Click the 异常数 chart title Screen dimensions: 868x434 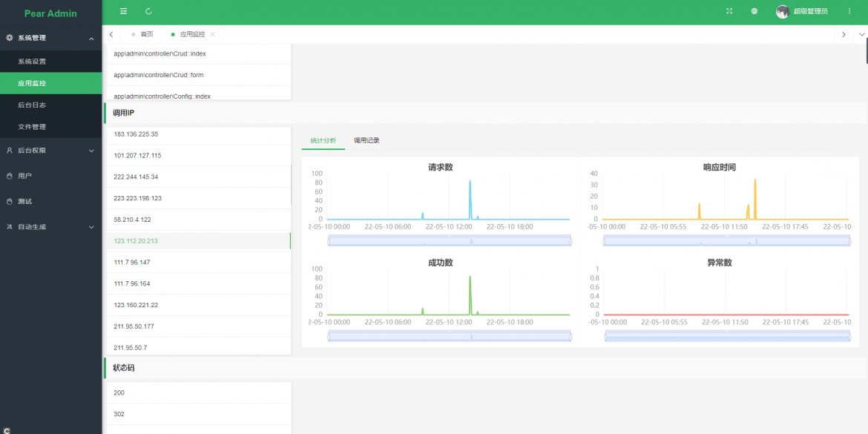pos(720,263)
